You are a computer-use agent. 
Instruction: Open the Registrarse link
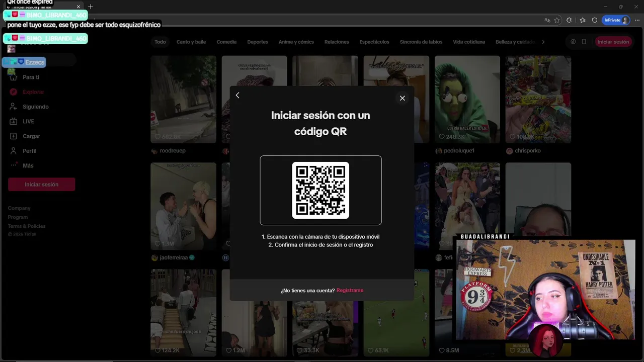[350, 291]
